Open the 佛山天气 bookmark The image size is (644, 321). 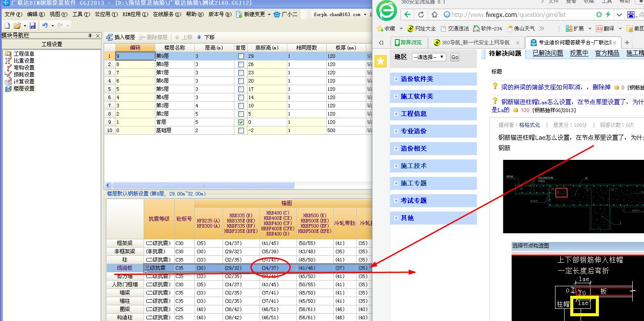pos(521,29)
